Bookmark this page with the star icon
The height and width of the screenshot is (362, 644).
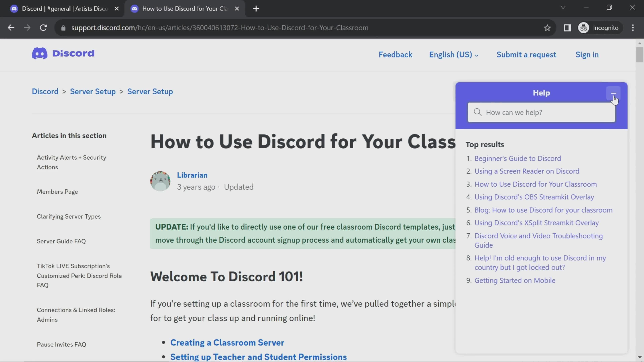[547, 28]
